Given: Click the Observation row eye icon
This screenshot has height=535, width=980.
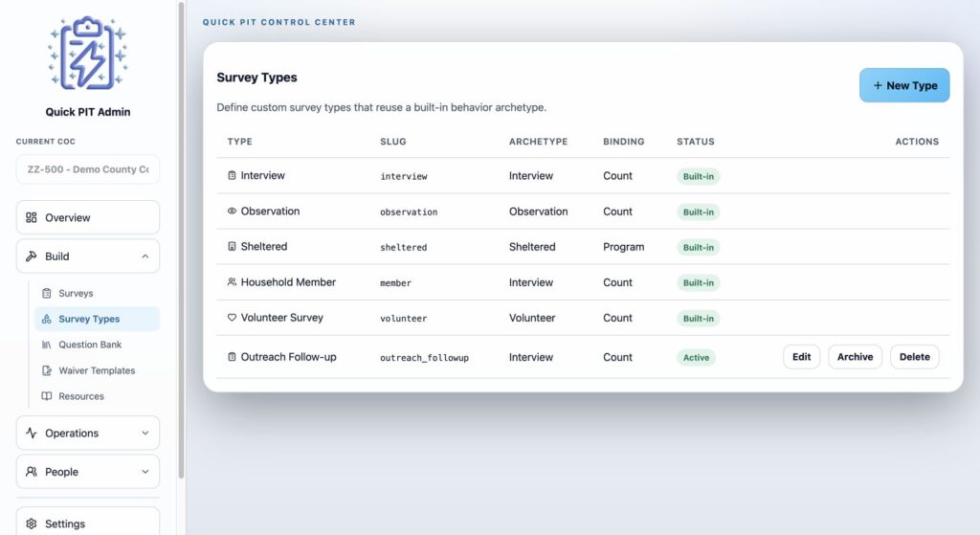Looking at the screenshot, I should click(232, 212).
